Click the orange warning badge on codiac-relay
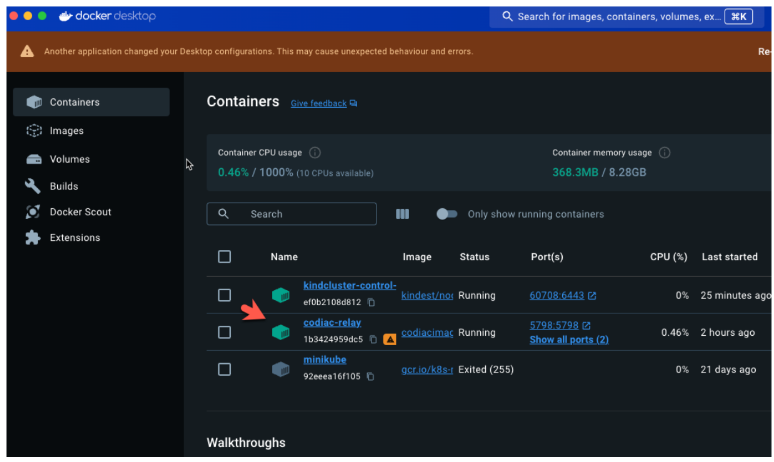The image size is (774, 462). pos(390,339)
